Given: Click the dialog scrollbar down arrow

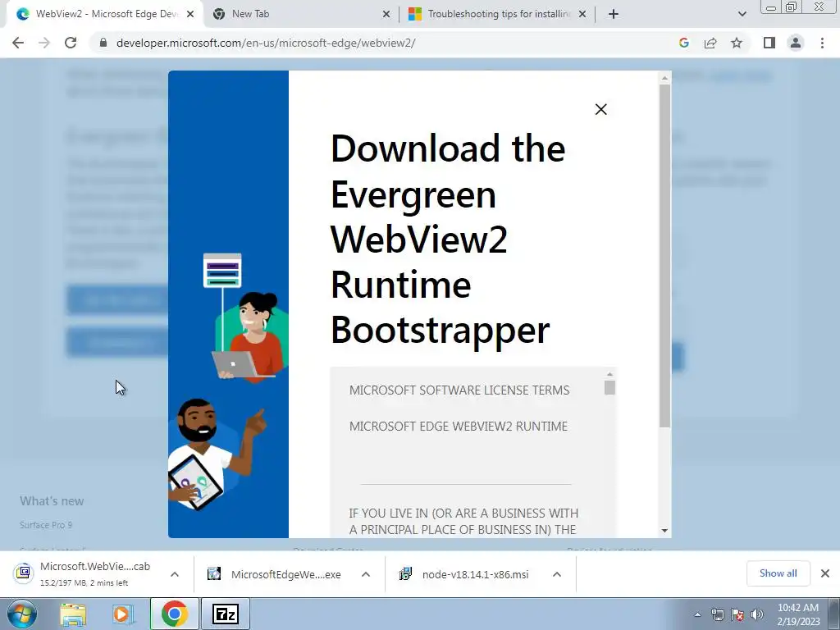Looking at the screenshot, I should (664, 531).
